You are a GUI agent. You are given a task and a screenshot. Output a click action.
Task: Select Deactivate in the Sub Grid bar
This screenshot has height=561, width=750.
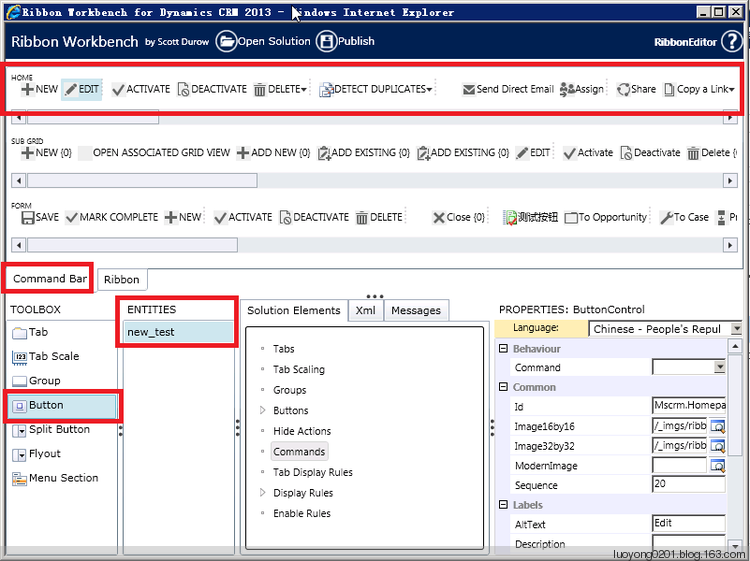651,153
